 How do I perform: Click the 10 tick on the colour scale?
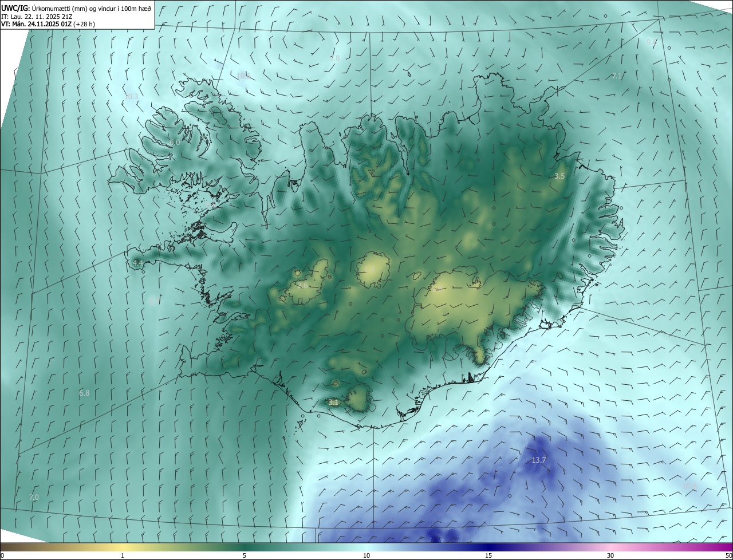click(366, 555)
